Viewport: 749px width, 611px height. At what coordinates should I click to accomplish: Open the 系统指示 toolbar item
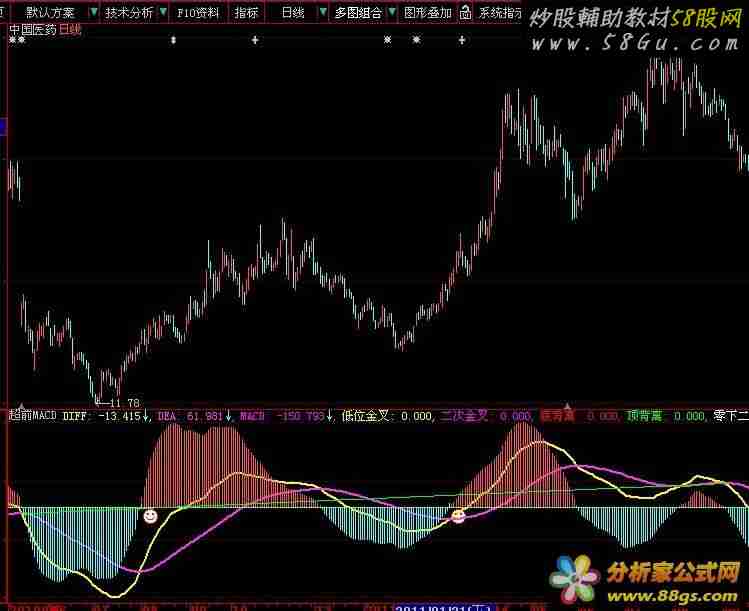(x=500, y=13)
